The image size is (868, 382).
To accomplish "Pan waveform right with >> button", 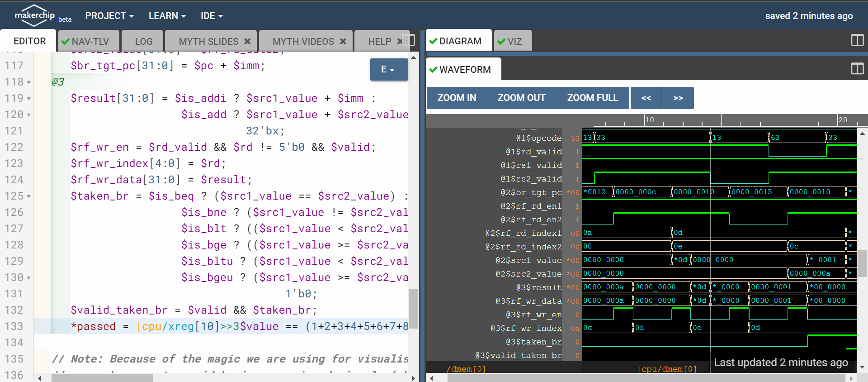I will [678, 98].
